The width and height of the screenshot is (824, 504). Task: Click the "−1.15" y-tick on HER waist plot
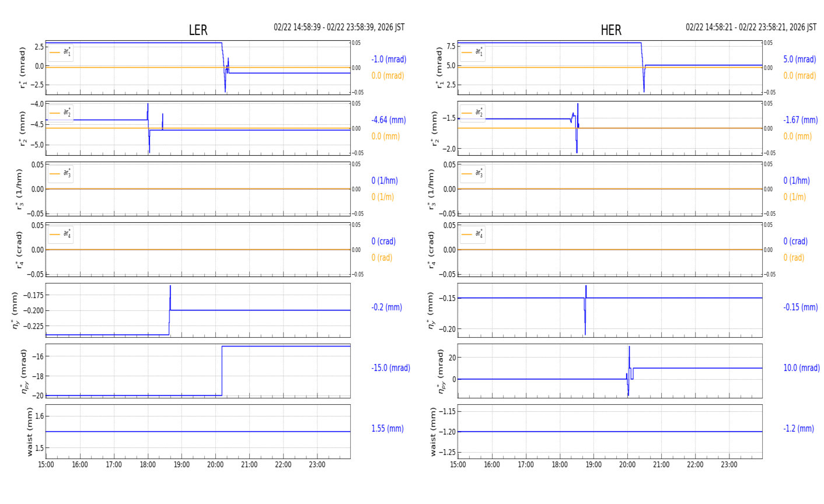click(x=446, y=412)
